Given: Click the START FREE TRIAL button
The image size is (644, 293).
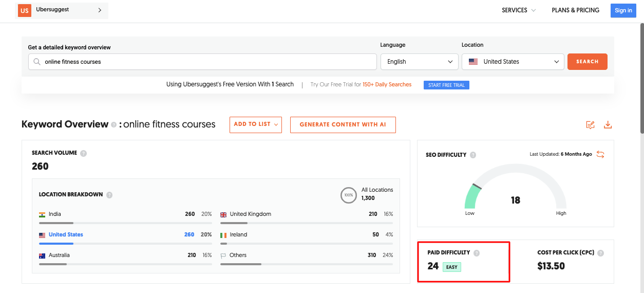Looking at the screenshot, I should pos(446,85).
